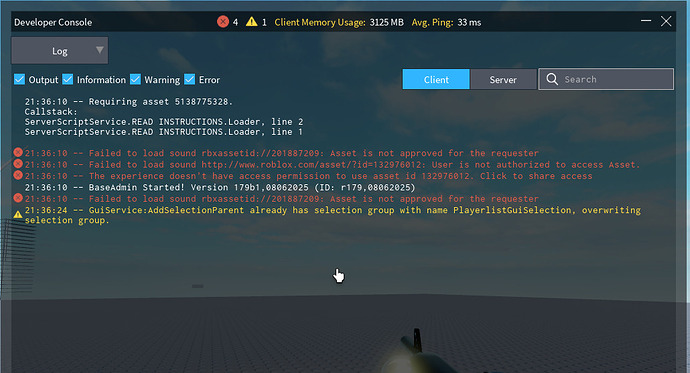Select 'Requiring asset 5138775328' log line
690x373 pixels.
coord(128,102)
